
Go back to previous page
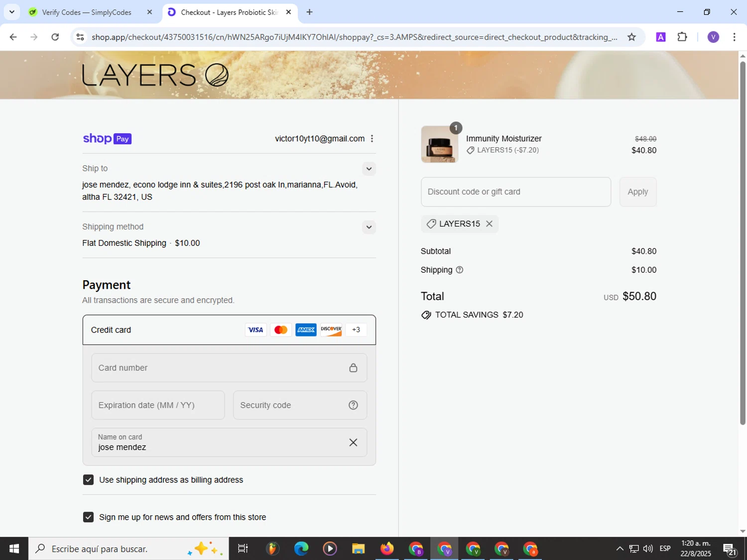(x=13, y=37)
